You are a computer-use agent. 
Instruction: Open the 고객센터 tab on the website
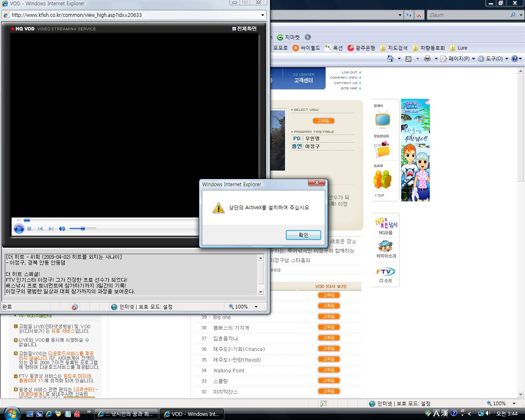[304, 78]
